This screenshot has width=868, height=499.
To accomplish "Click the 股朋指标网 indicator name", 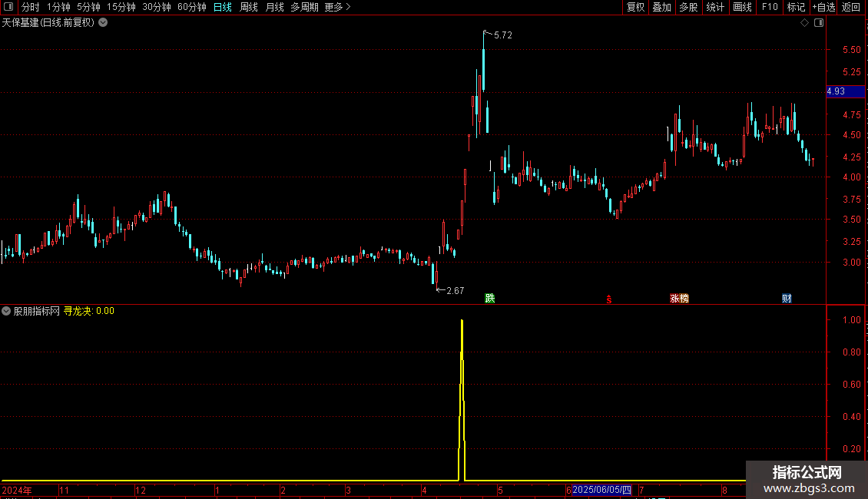I will click(x=37, y=311).
